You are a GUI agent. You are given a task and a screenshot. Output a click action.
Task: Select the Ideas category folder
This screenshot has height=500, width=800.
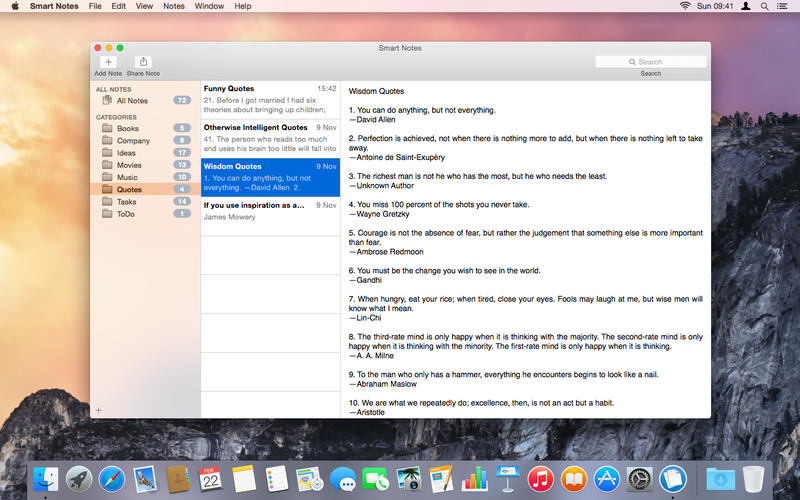(127, 153)
